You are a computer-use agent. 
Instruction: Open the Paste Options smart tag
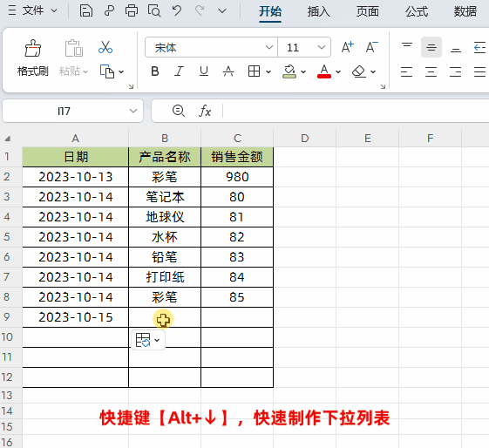click(148, 340)
